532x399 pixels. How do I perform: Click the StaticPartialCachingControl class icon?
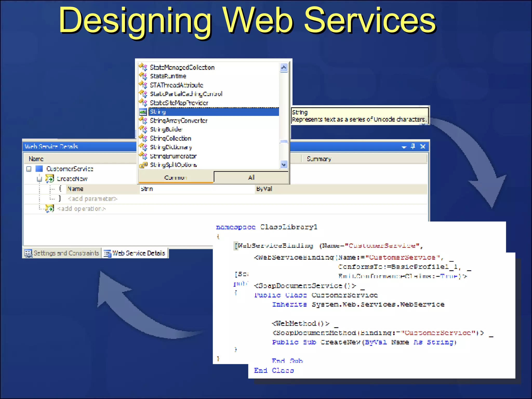click(143, 94)
